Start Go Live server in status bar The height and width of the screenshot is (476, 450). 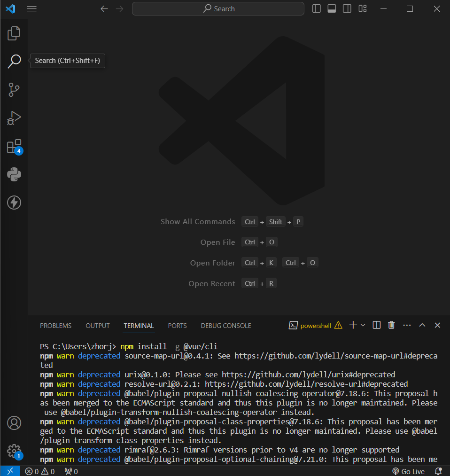408,471
